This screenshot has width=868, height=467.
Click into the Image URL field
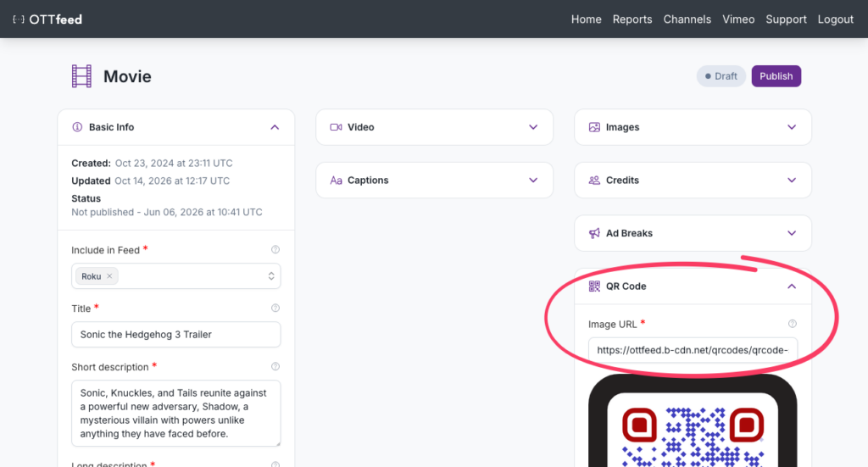click(693, 350)
